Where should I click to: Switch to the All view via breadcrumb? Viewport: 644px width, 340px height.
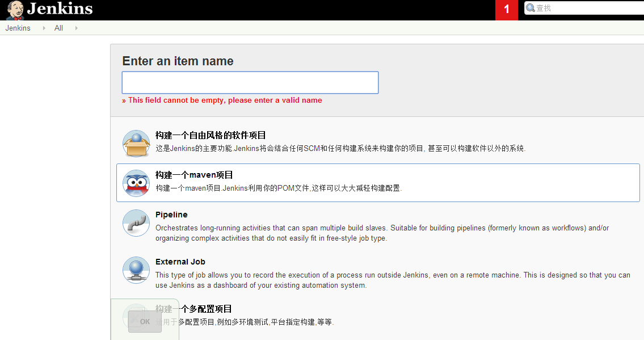[58, 28]
